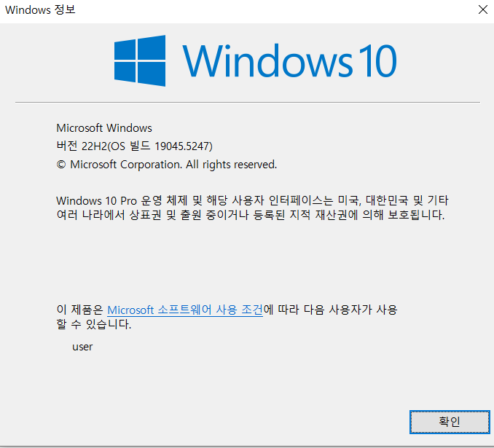Click the 'Windows 정보' title bar text
494x448 pixels.
(x=40, y=9)
